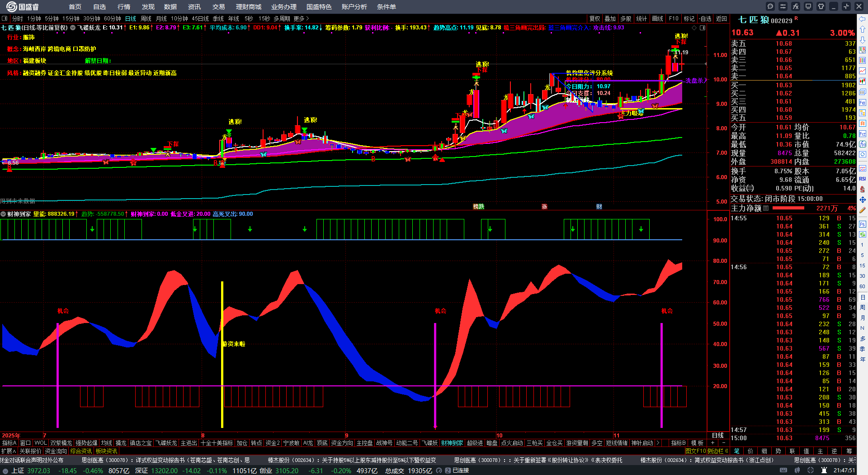Click the pencil drawing icon in sidebar
This screenshot has width=868, height=475.
tap(863, 210)
